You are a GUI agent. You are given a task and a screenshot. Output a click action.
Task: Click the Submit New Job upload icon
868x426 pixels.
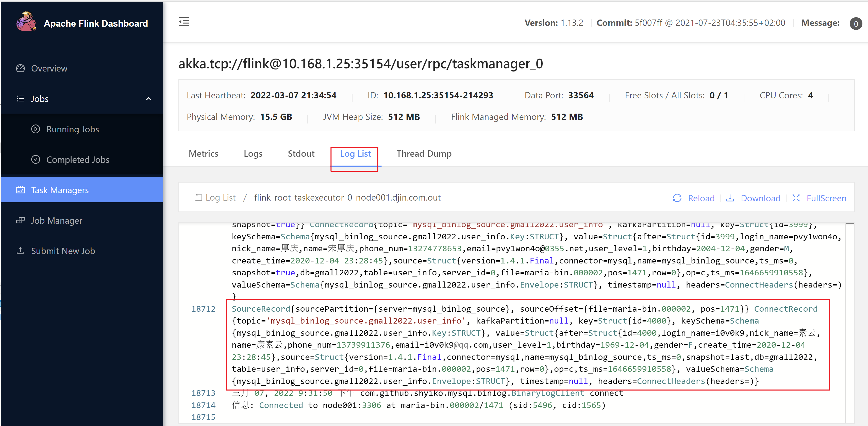click(21, 251)
